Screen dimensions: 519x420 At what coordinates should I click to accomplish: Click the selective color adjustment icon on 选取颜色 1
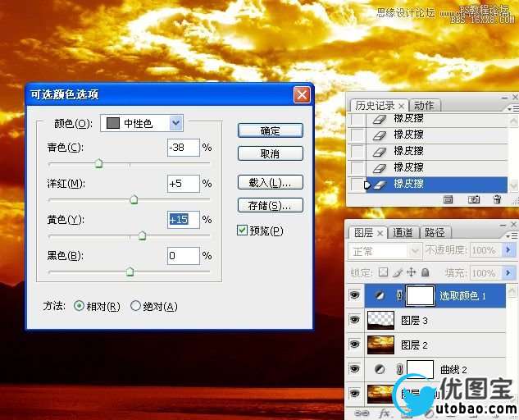[x=380, y=295]
